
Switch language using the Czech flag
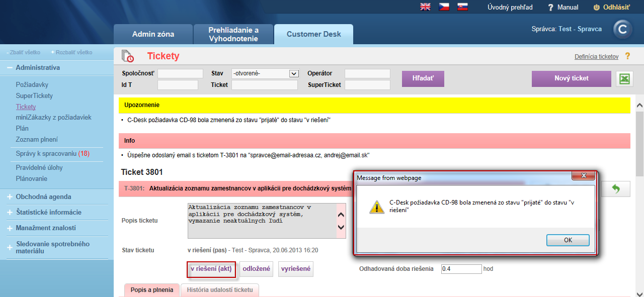coord(444,7)
